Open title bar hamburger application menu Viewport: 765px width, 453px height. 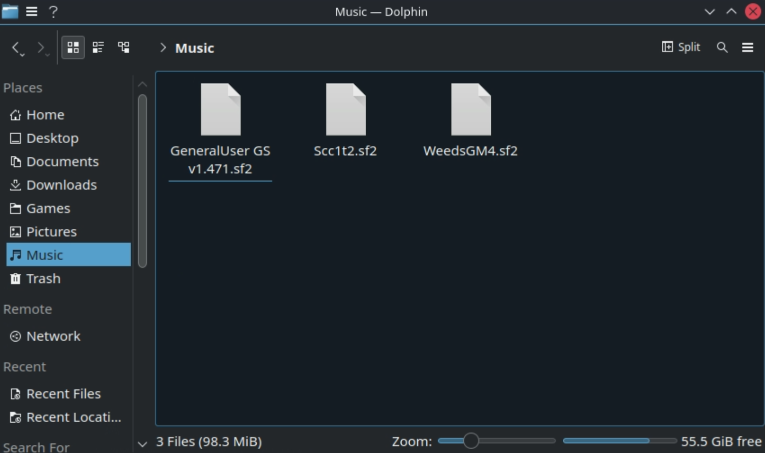pos(32,11)
